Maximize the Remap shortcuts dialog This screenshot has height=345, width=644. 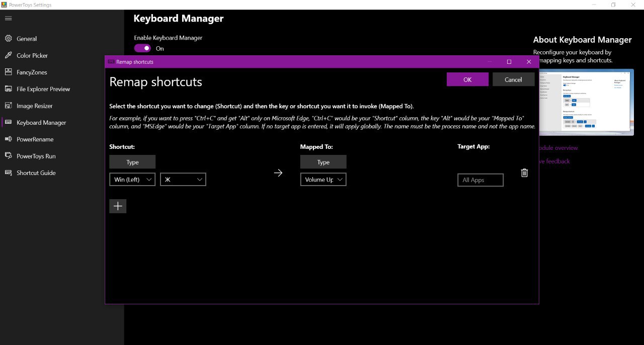509,62
